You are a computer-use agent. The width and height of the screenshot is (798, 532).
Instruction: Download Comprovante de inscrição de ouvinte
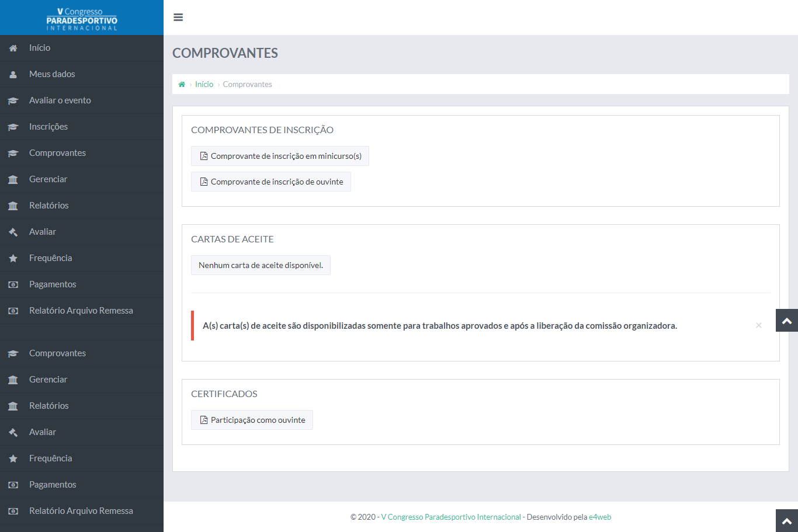click(270, 182)
